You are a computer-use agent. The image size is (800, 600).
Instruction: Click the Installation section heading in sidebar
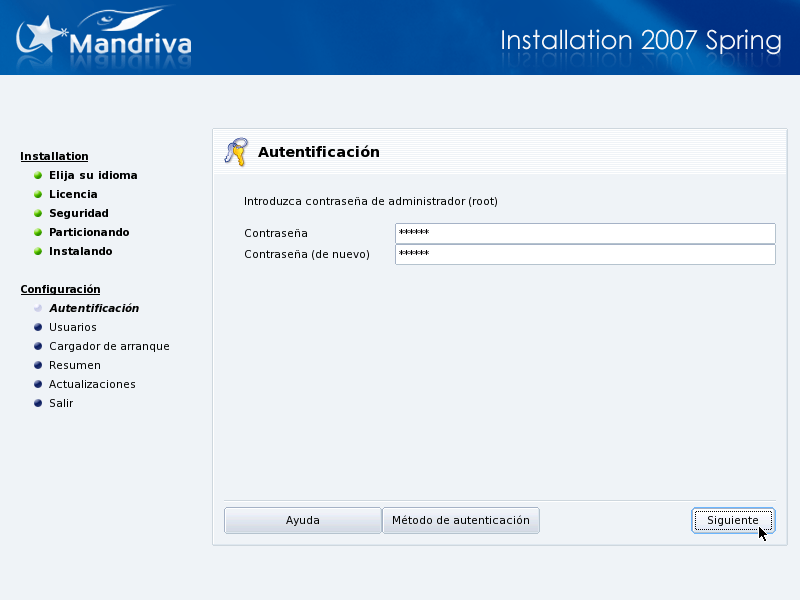(54, 156)
